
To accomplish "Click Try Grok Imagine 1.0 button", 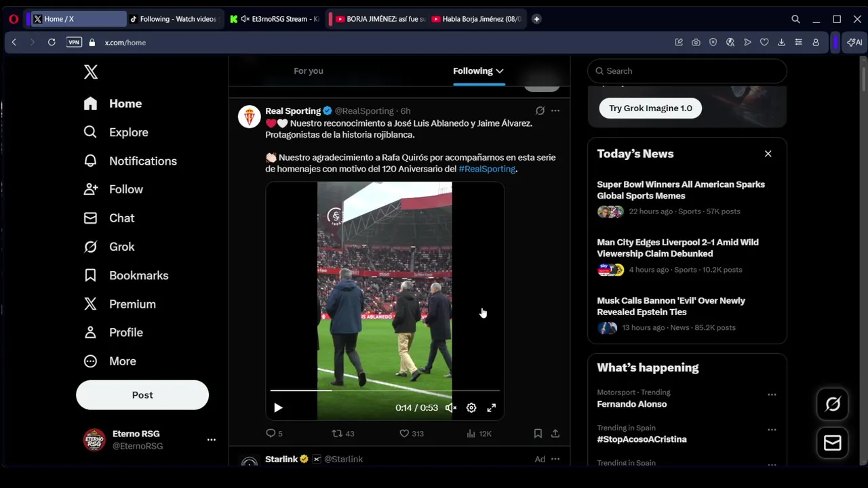I will tap(650, 108).
